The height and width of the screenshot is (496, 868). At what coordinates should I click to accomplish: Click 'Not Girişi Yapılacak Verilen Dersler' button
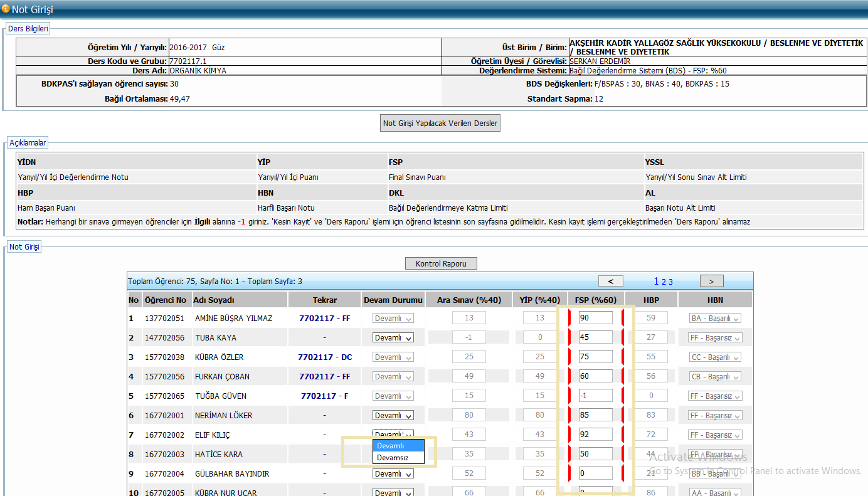pos(440,123)
